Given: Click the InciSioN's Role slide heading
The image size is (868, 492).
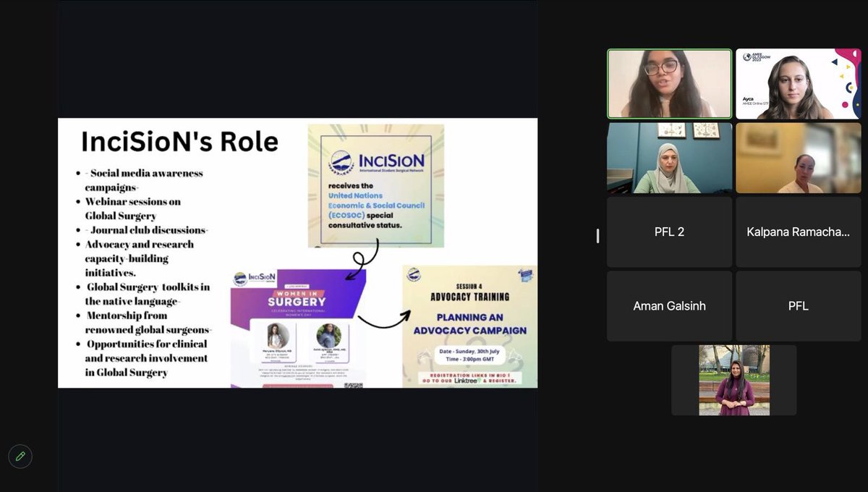Looking at the screenshot, I should (x=179, y=142).
